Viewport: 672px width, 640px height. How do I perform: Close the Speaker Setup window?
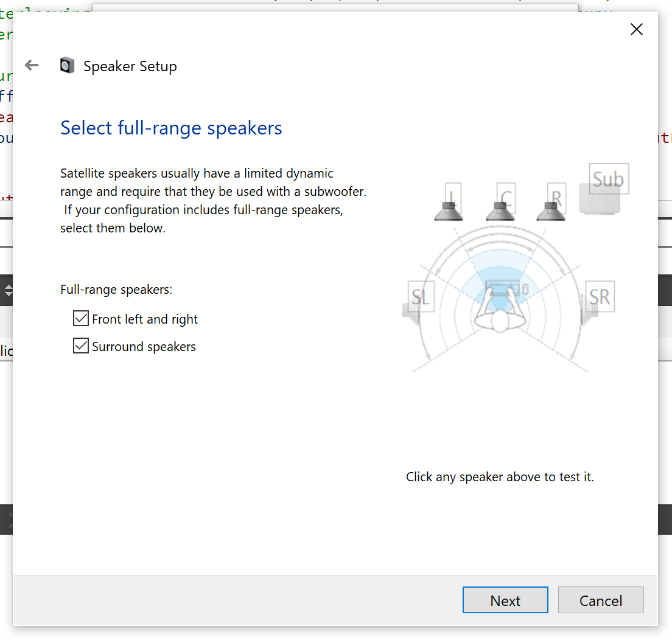point(636,29)
